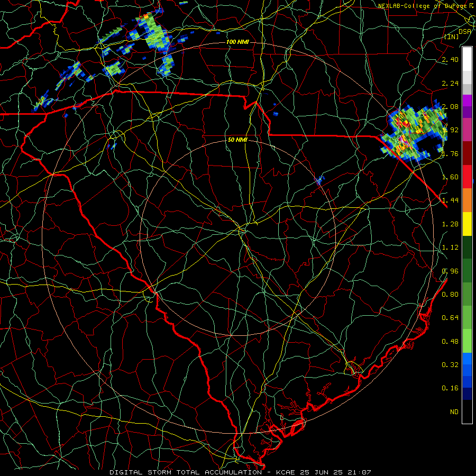The height and width of the screenshot is (476, 476).
Task: Click the yellow swatch beside 1.28
Action: [x=467, y=224]
